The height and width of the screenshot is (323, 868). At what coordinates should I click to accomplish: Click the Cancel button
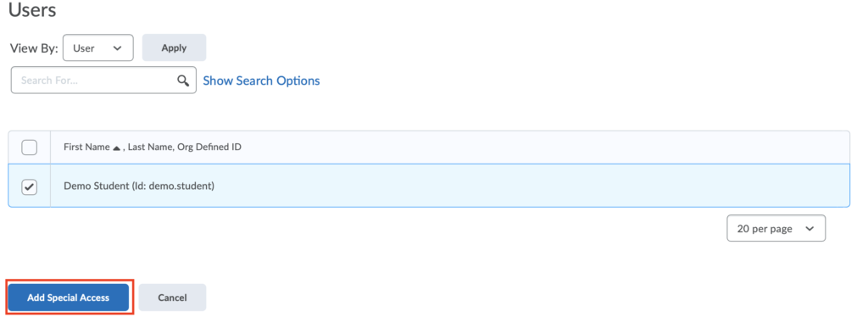click(172, 298)
